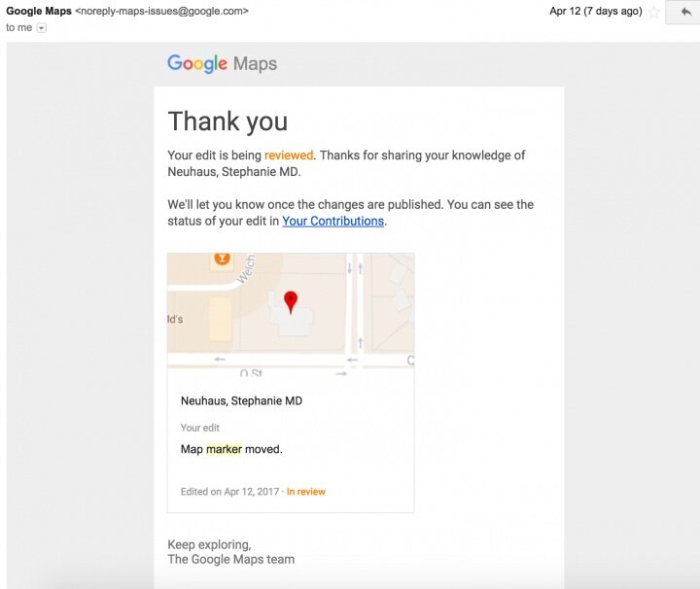
Task: Click 'Edited on Apr 12, 2017' text
Action: point(229,492)
